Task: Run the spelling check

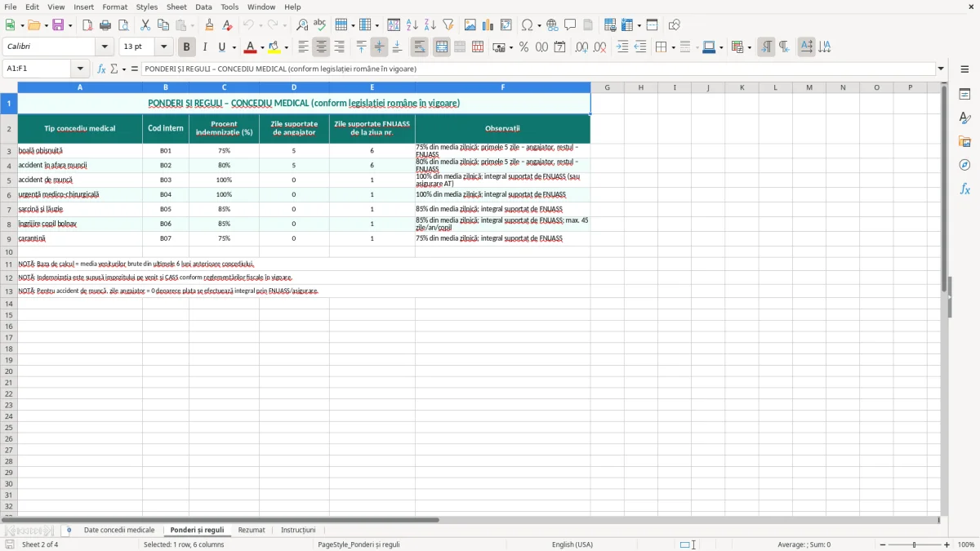Action: point(320,24)
